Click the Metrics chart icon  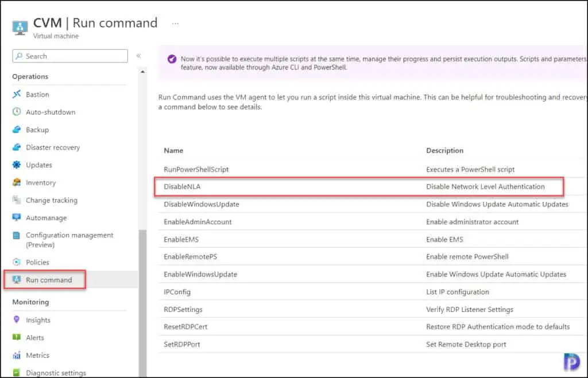coord(17,355)
